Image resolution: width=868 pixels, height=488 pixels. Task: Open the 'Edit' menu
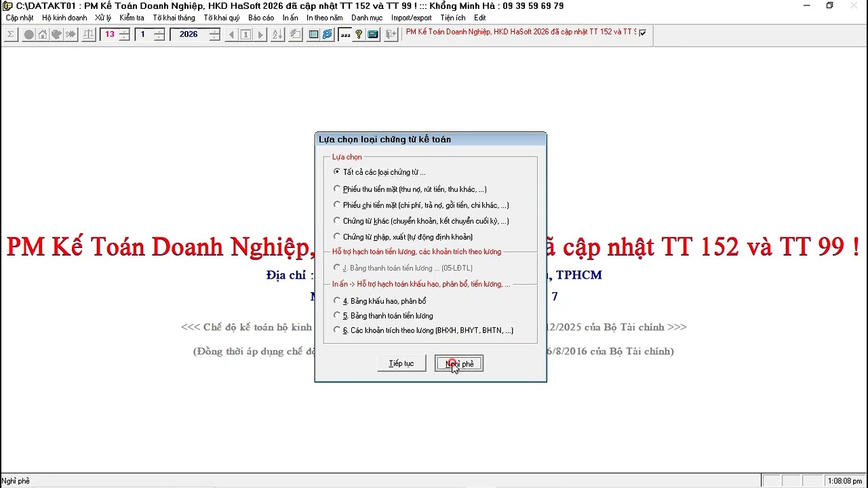[x=479, y=18]
